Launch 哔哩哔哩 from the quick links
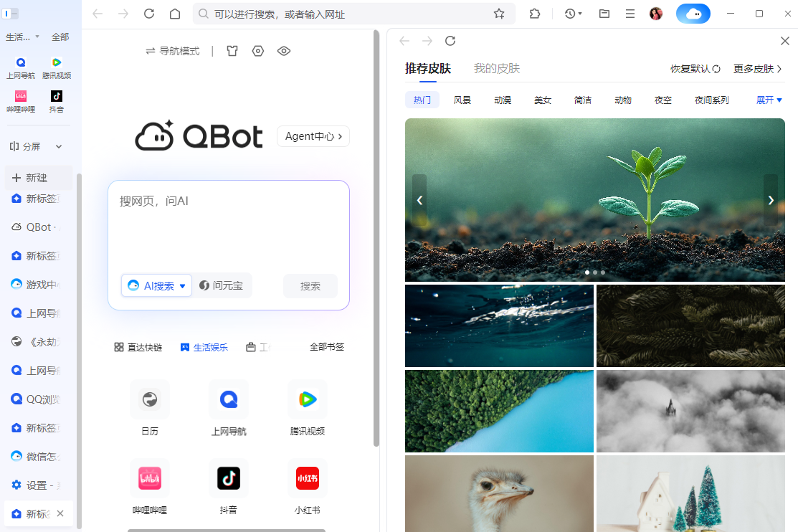Image resolution: width=798 pixels, height=532 pixels. tap(150, 478)
